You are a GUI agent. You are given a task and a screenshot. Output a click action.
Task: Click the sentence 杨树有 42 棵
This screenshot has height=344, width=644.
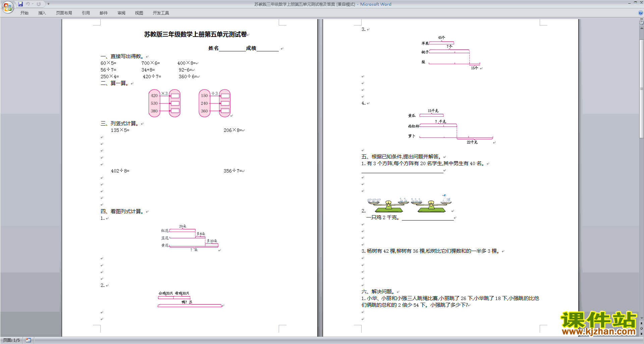coord(431,251)
